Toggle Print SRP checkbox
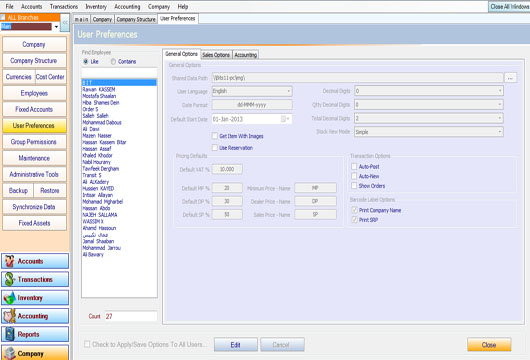 coord(354,220)
